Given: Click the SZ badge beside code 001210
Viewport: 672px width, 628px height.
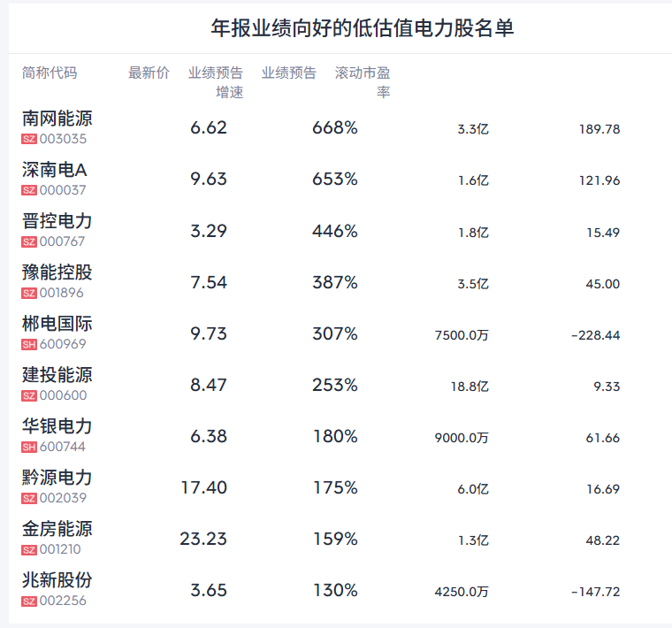Looking at the screenshot, I should [x=29, y=549].
